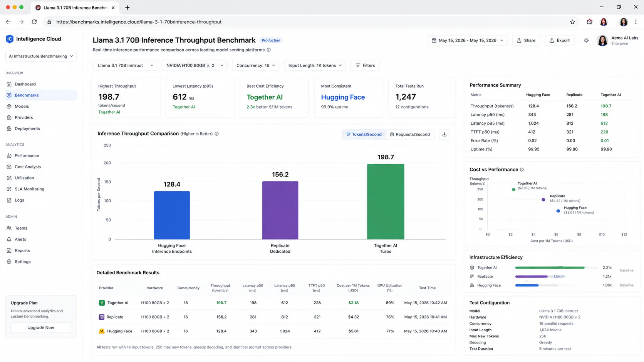The image size is (644, 362).
Task: Open SLA Monitoring in the sidebar
Action: coord(41,189)
